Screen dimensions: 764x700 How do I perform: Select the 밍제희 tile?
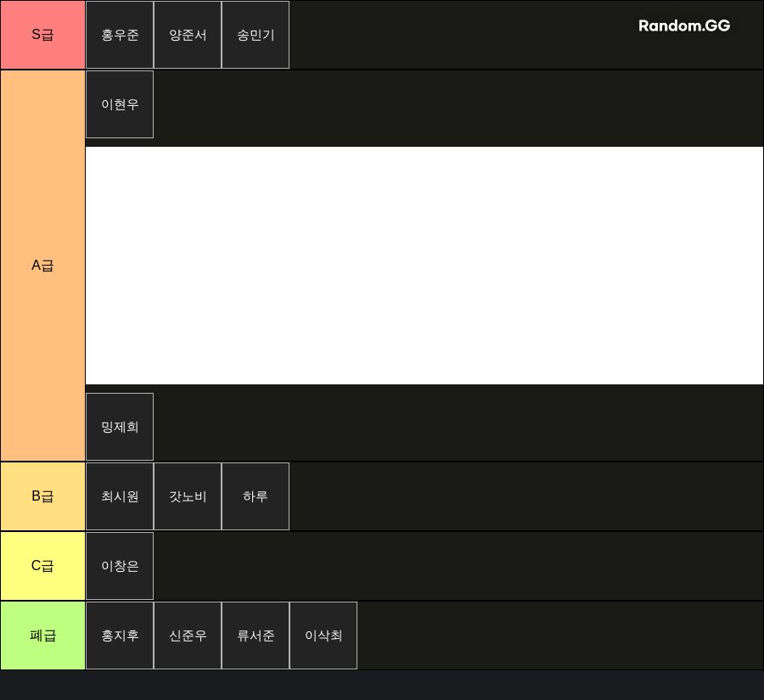coord(120,427)
